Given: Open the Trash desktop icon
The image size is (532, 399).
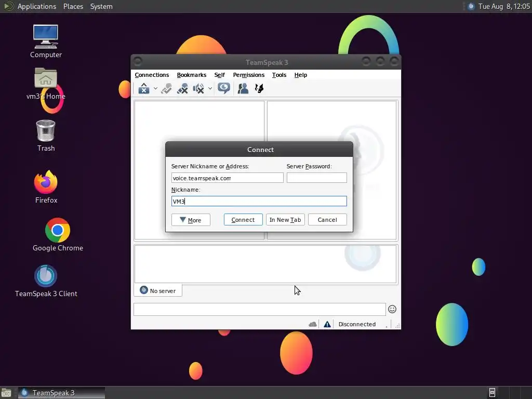Looking at the screenshot, I should [x=46, y=136].
